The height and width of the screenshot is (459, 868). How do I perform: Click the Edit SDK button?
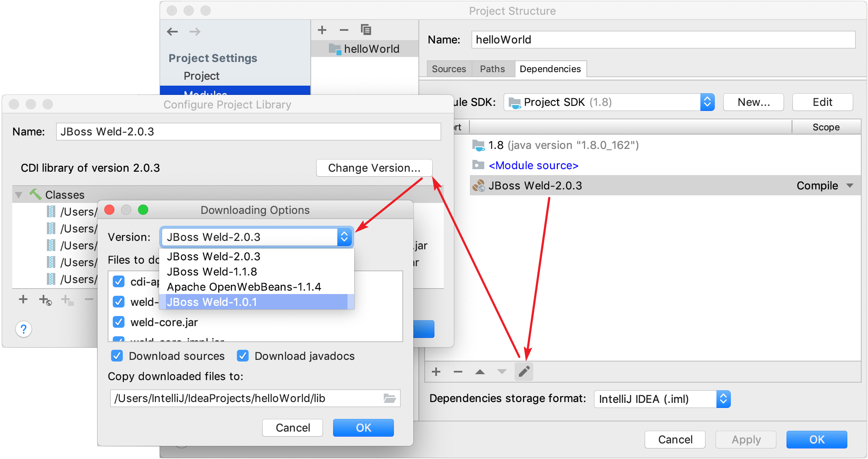tap(822, 102)
